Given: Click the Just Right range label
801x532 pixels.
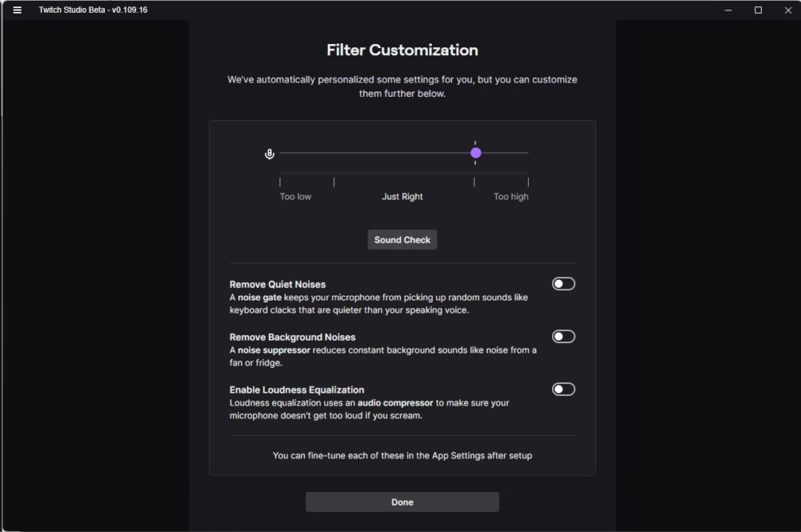Looking at the screenshot, I should click(x=402, y=196).
